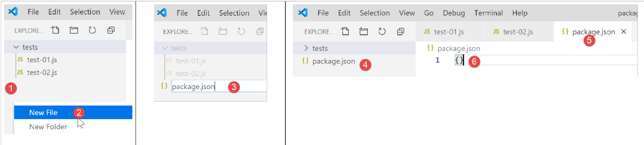Screen dimensions: 644x145
Task: Open test-01.js in left panel explorer
Action: point(42,59)
